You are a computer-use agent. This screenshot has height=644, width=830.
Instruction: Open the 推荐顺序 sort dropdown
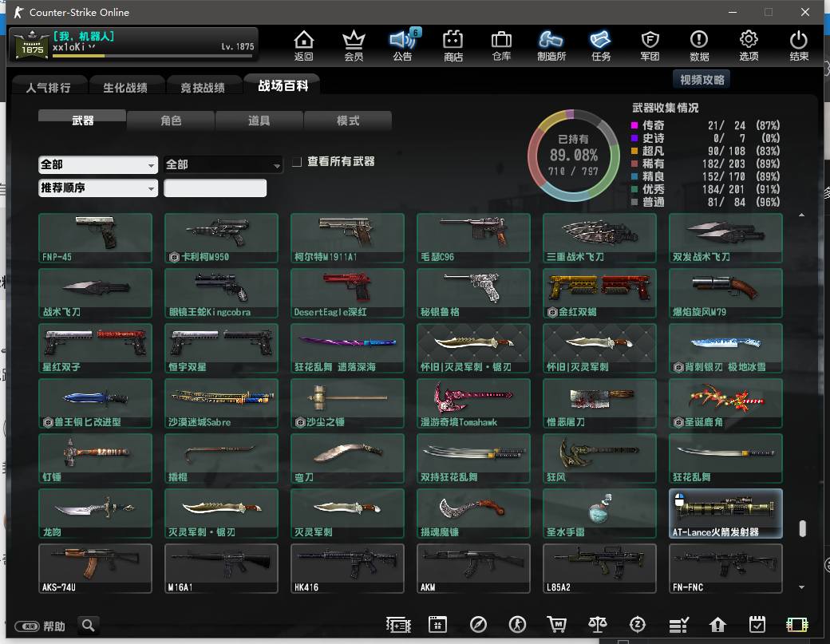click(x=98, y=188)
